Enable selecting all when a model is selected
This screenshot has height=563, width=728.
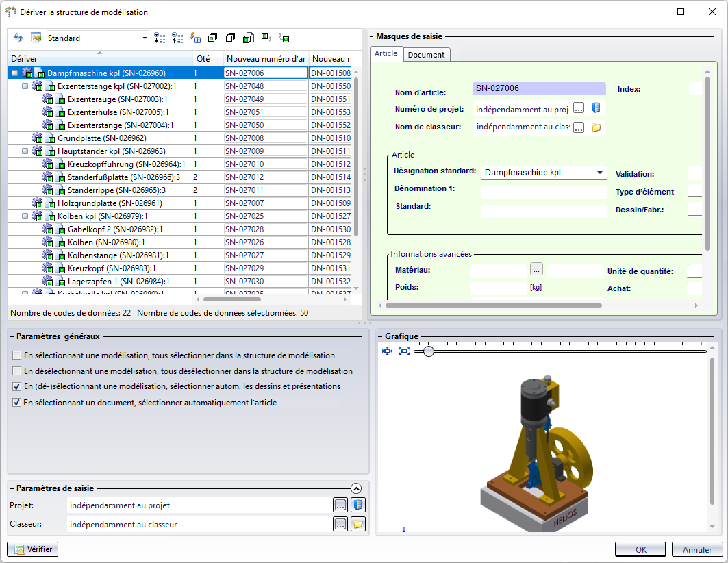click(16, 355)
